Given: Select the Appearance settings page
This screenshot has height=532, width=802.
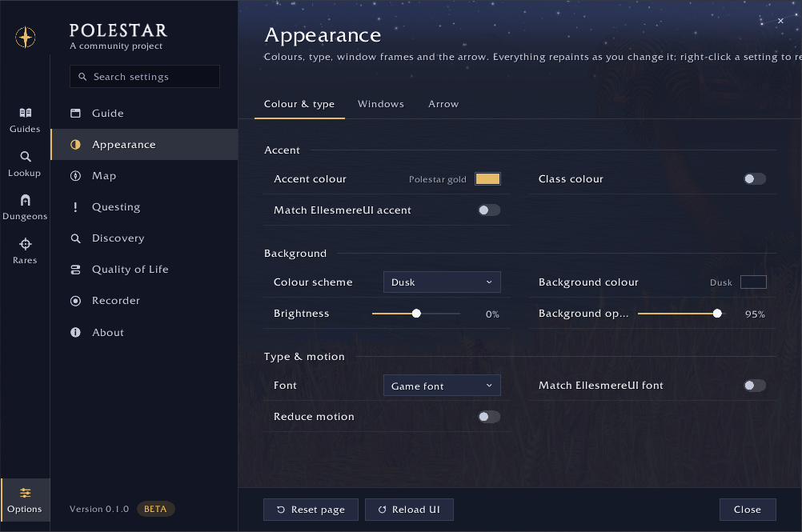Looking at the screenshot, I should pos(144,144).
